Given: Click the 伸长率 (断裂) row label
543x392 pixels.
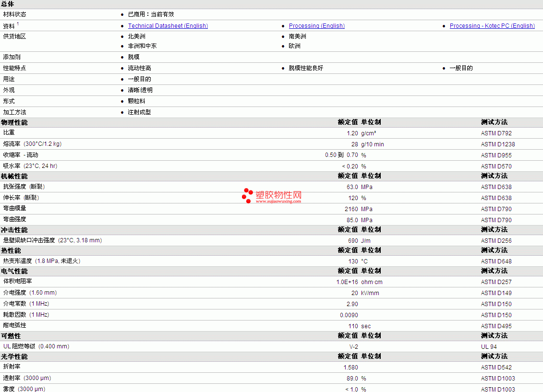Looking at the screenshot, I should click(21, 198).
